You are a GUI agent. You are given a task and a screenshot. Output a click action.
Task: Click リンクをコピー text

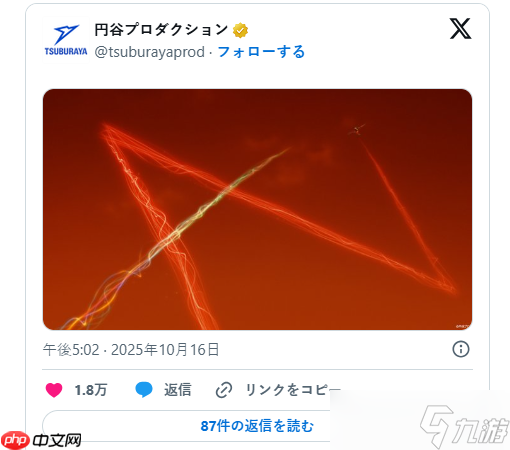[x=293, y=390]
